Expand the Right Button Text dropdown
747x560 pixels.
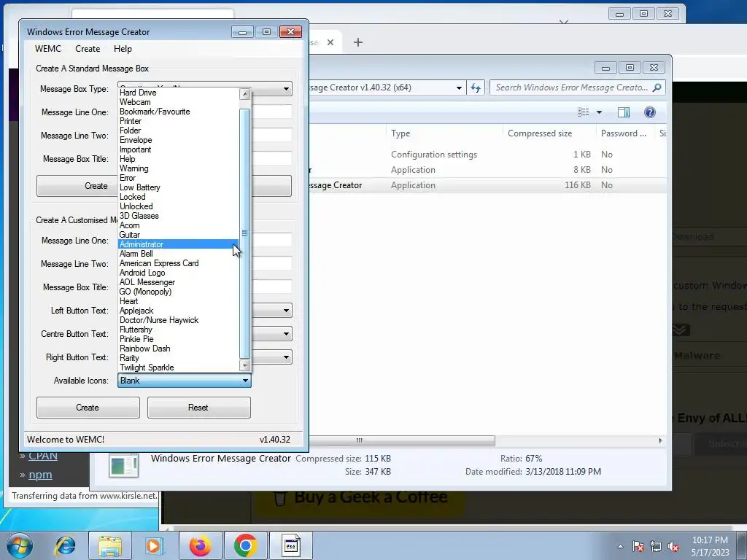point(286,357)
